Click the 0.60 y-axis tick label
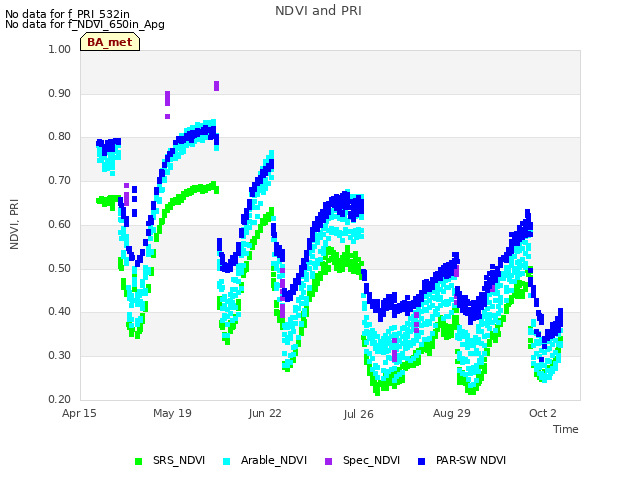 [x=60, y=224]
